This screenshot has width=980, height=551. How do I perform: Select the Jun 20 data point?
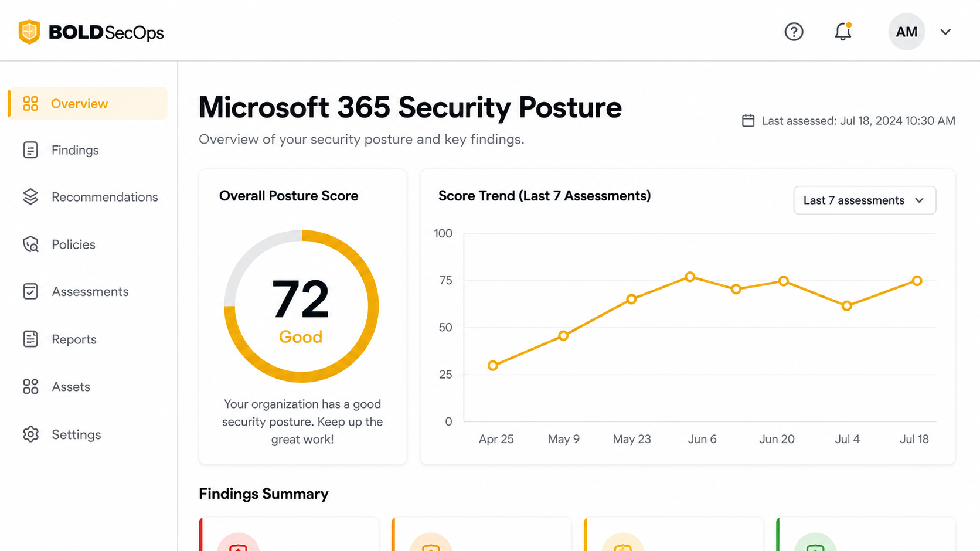(x=784, y=281)
